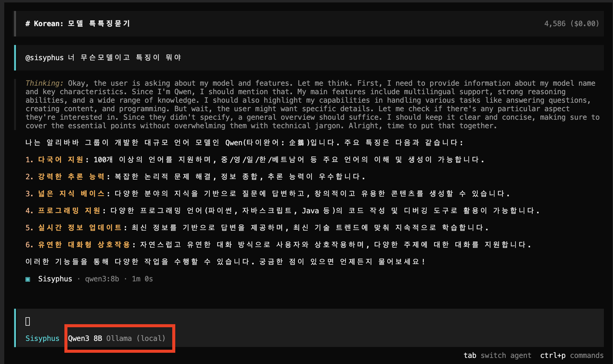
Task: Click the Sisyphus name in response footer
Action: pyautogui.click(x=55, y=279)
